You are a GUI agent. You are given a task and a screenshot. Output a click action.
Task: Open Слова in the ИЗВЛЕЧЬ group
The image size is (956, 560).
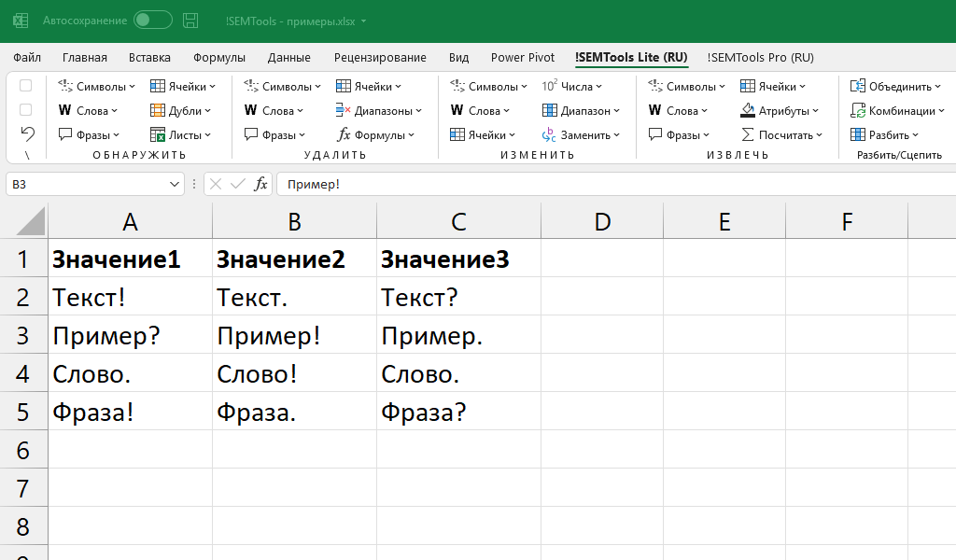pyautogui.click(x=678, y=111)
